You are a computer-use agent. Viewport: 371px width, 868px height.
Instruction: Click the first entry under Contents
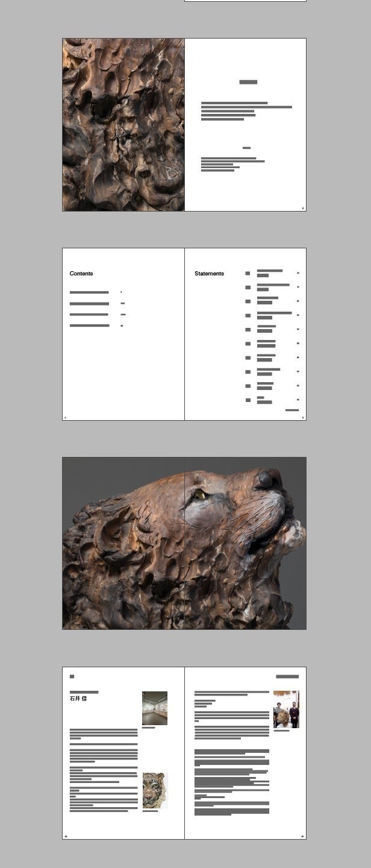point(89,292)
